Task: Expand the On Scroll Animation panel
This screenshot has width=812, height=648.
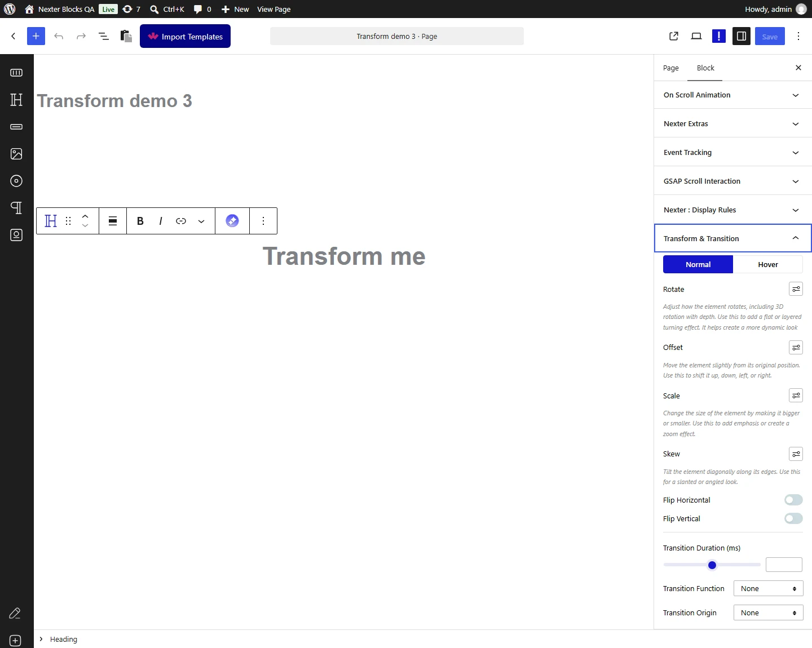Action: tap(733, 95)
